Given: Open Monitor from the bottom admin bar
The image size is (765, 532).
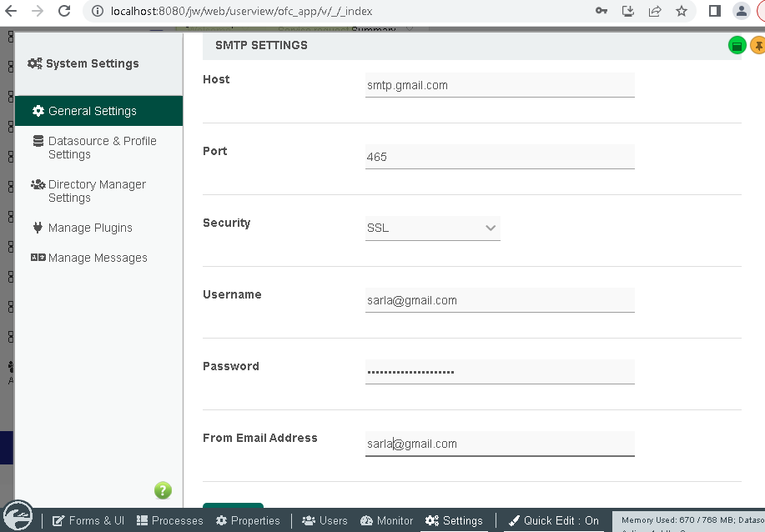Looking at the screenshot, I should [x=387, y=520].
